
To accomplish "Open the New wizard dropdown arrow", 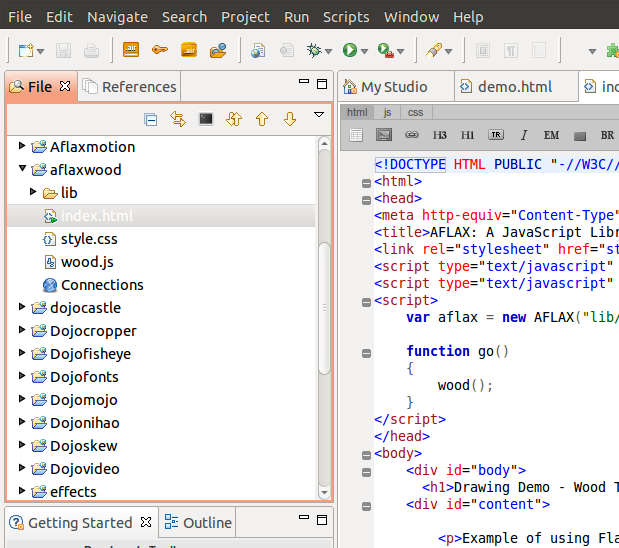I will [x=40, y=51].
